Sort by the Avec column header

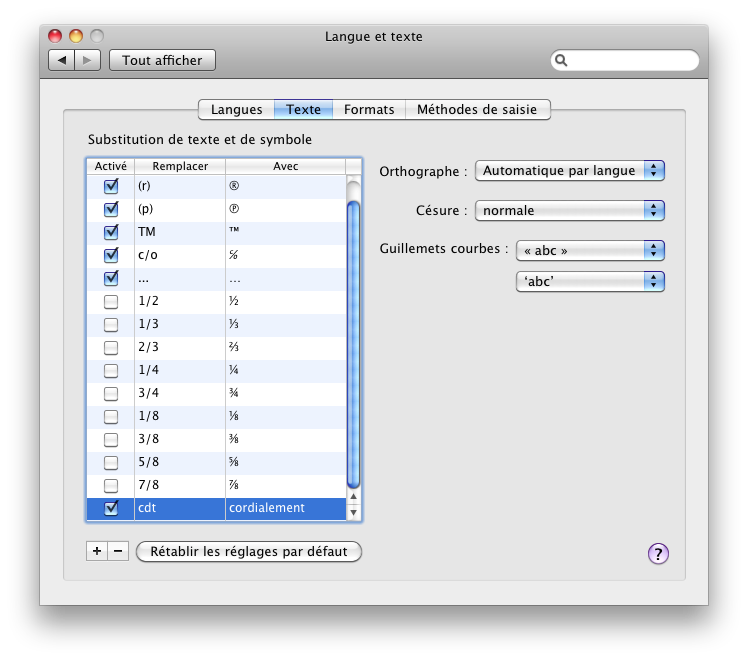pos(285,166)
